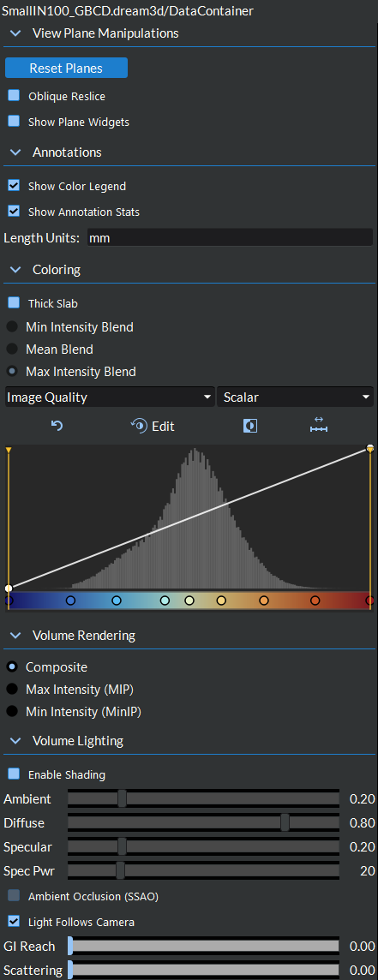Viewport: 378px width, 980px height.
Task: Toggle the Enable Shading checkbox
Action: pos(14,774)
